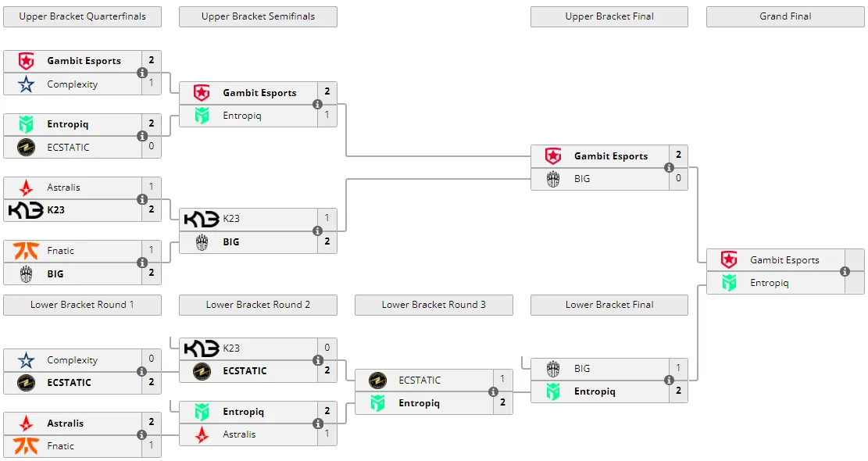Select the Grand Final column header

[x=785, y=16]
